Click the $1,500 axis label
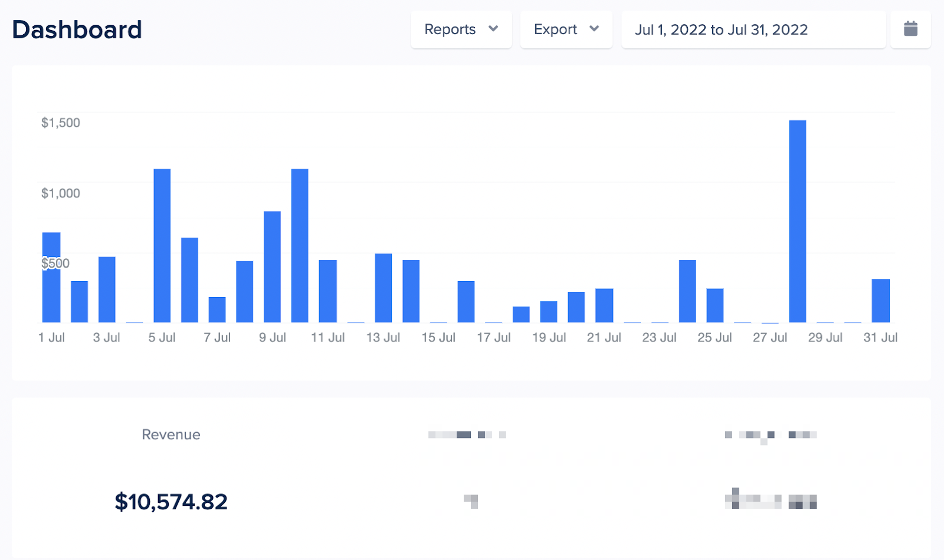 pos(61,123)
